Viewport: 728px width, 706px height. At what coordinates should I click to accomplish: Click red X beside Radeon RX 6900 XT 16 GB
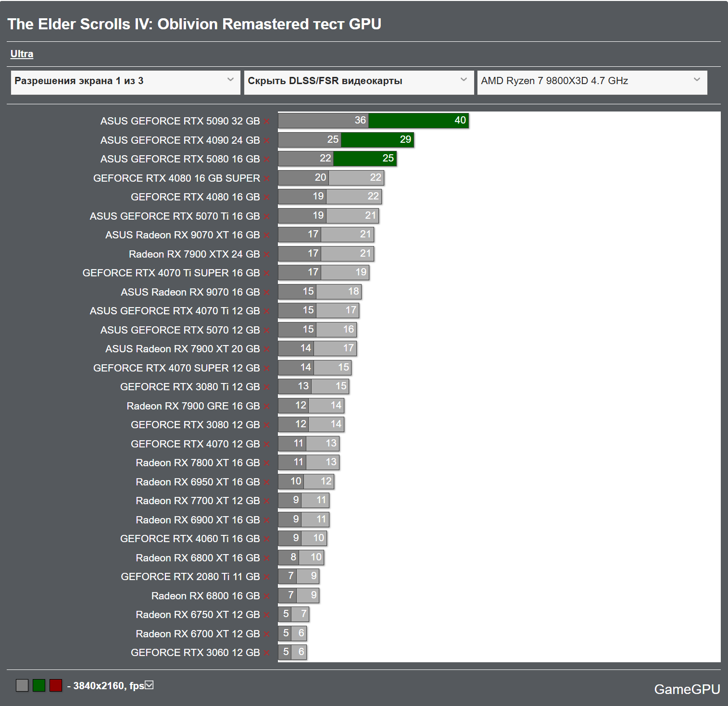[266, 520]
